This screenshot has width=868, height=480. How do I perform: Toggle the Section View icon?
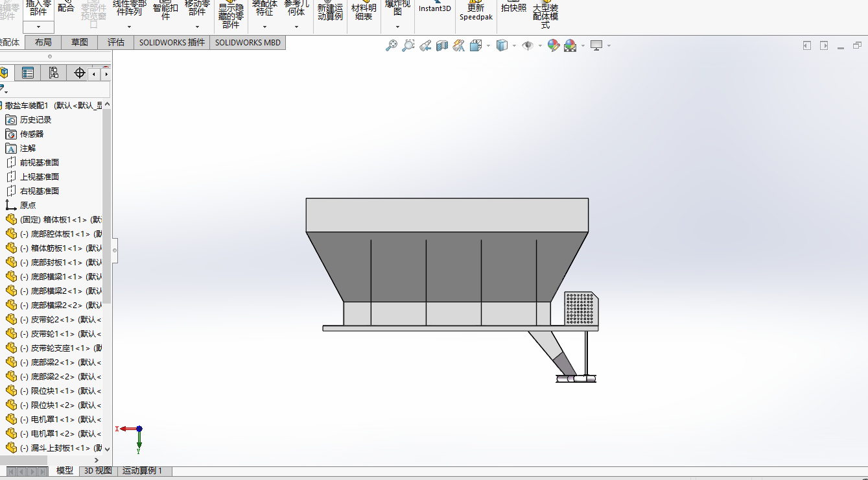point(442,45)
